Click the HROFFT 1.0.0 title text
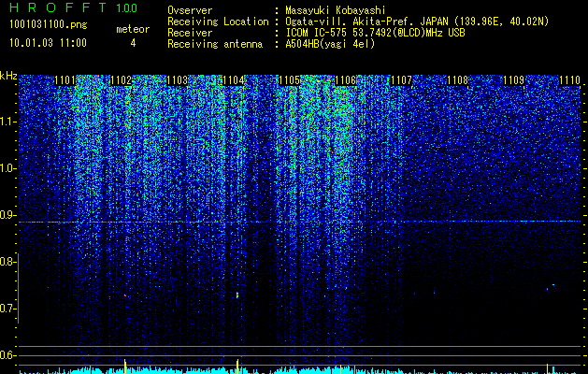The height and width of the screenshot is (374, 588). pyautogui.click(x=73, y=7)
